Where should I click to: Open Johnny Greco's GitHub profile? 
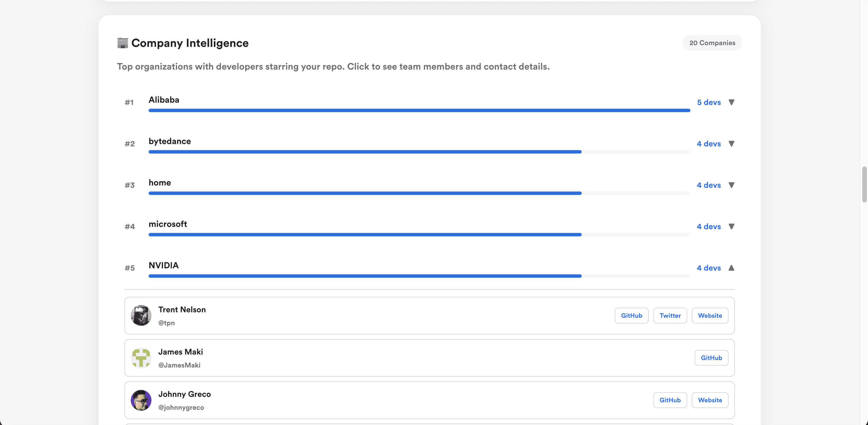click(670, 400)
